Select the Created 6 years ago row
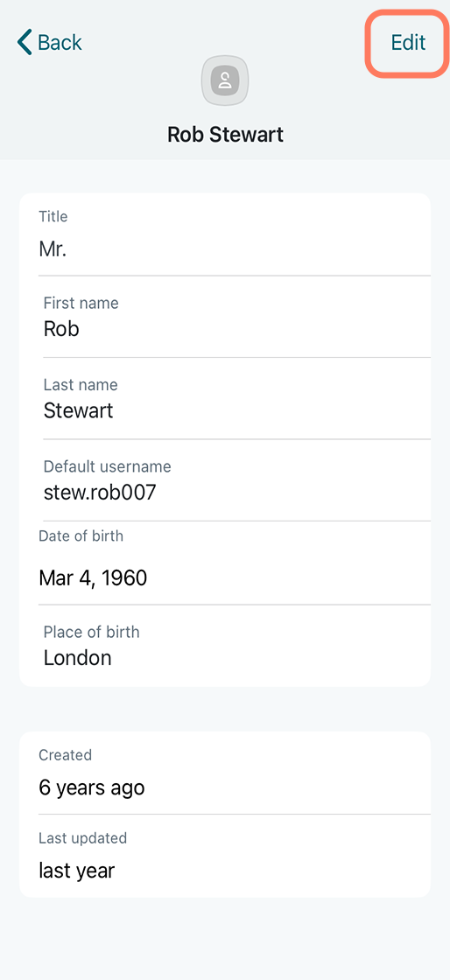 pos(225,773)
